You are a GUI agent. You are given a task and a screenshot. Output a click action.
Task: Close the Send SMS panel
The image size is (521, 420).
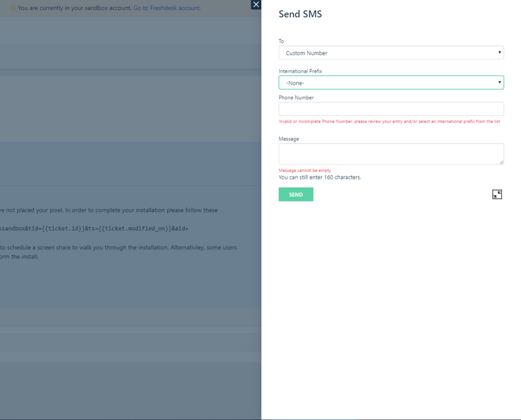point(256,4)
